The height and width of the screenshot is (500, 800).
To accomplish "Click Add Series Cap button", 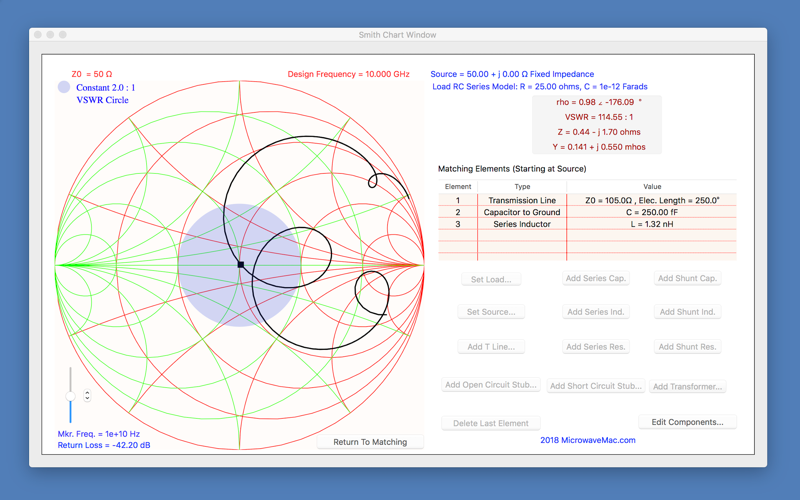I will tap(595, 278).
